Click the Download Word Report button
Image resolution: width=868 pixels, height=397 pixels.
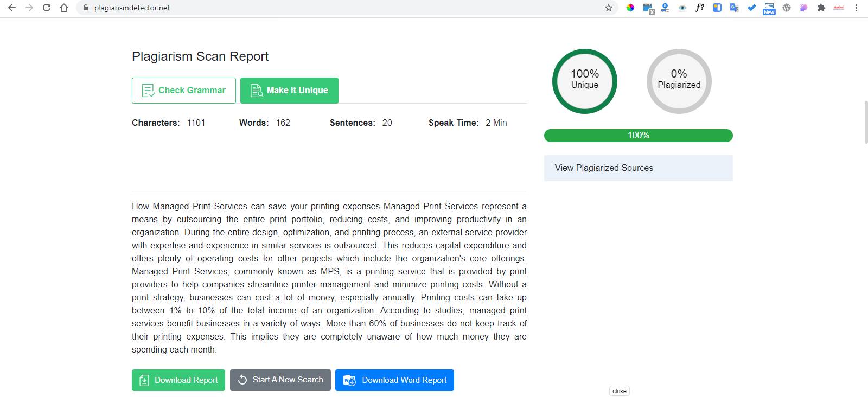point(394,380)
